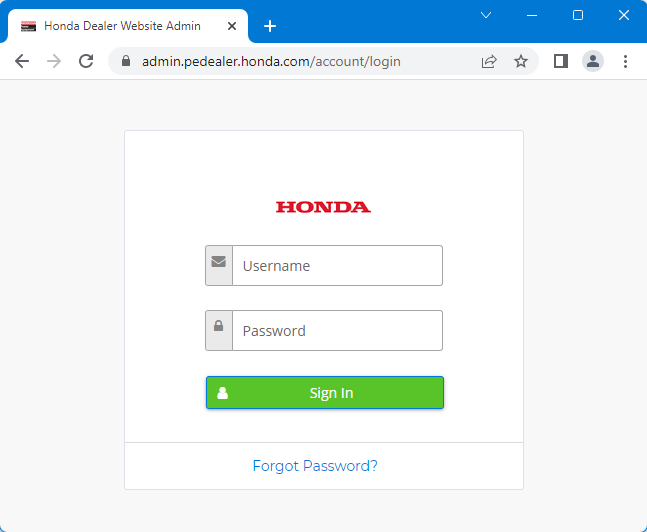Click the Honda logo
Screen dimensions: 647x532
[323, 207]
